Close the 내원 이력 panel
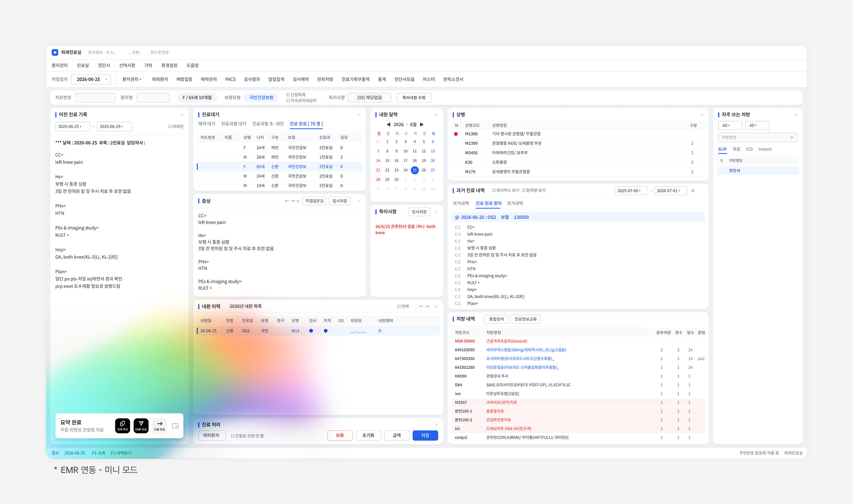 click(x=436, y=306)
